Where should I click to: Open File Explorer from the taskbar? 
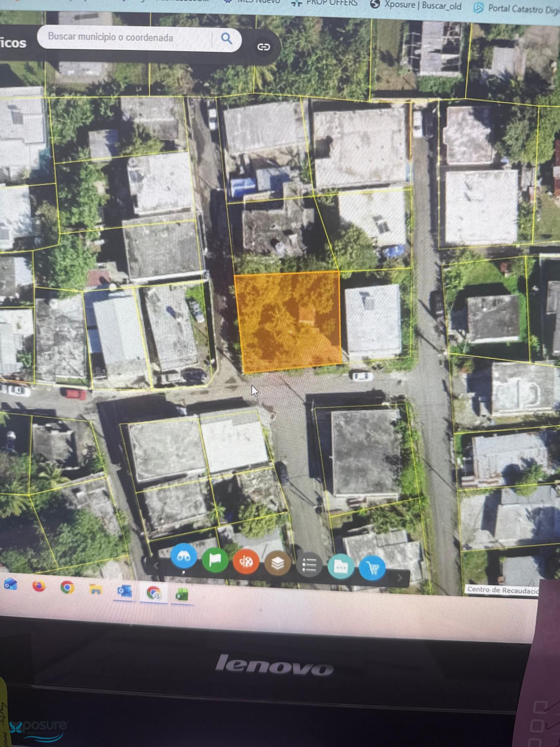click(96, 589)
